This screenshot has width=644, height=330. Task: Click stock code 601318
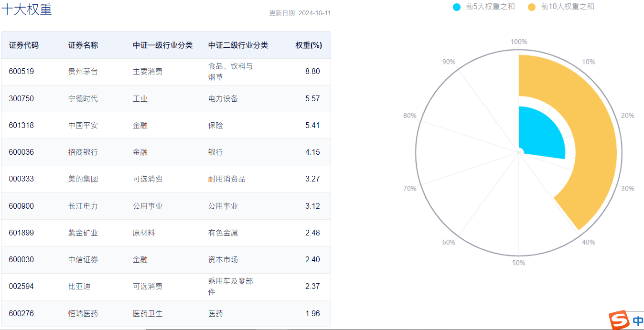pos(21,126)
